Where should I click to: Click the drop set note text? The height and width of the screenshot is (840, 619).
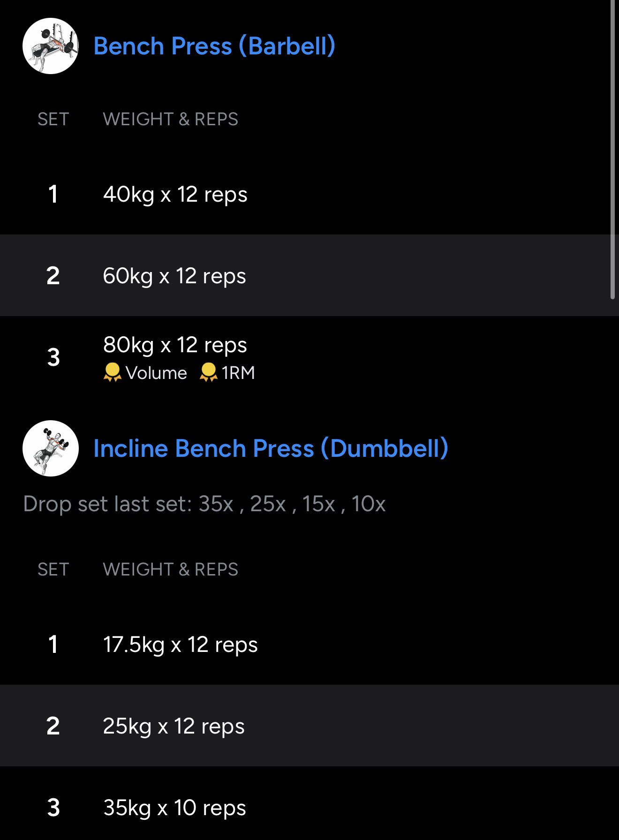[204, 504]
